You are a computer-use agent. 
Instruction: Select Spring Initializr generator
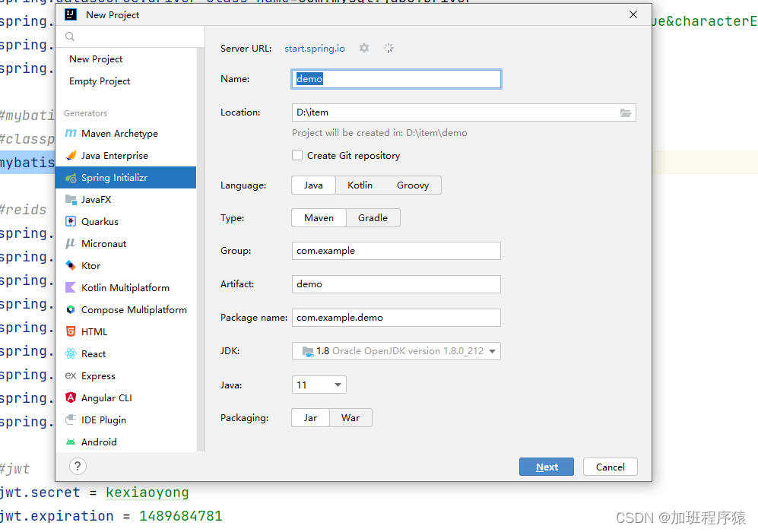(125, 177)
